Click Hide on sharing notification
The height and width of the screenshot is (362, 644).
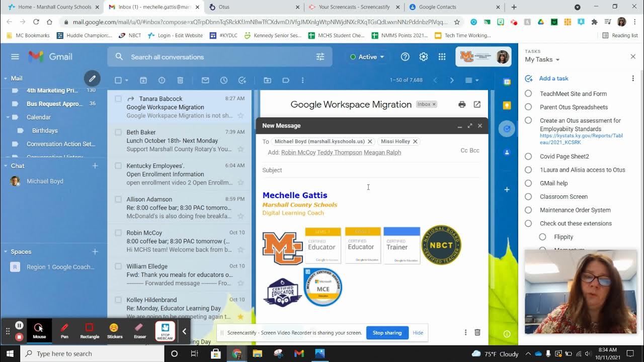(418, 332)
